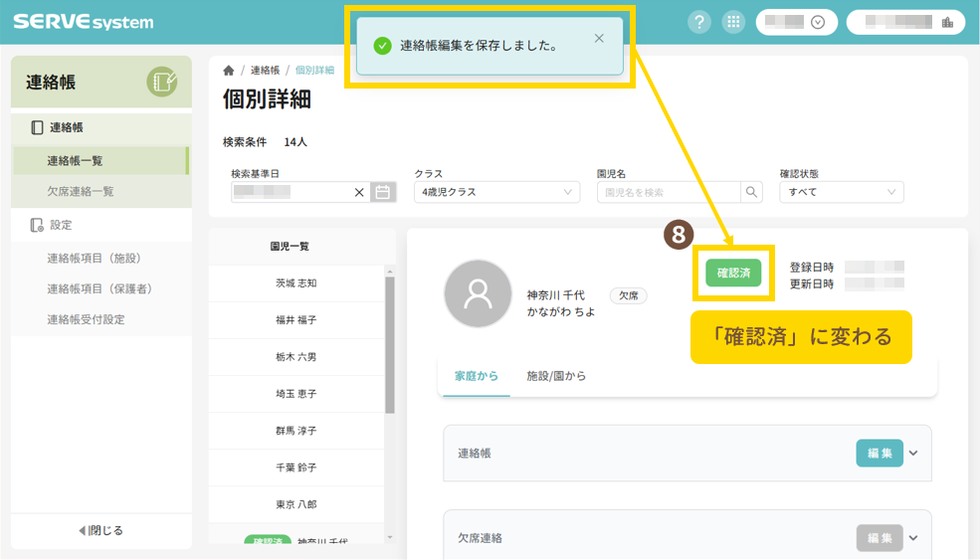
Task: Click the magnifier search icon for child name
Action: 751,192
